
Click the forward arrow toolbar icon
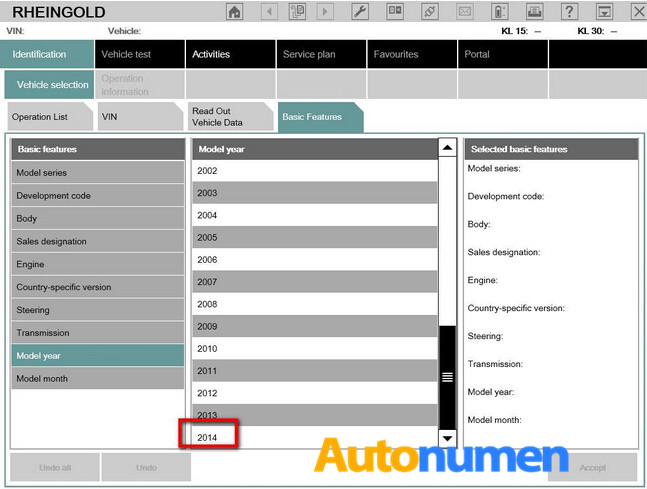pyautogui.click(x=325, y=12)
